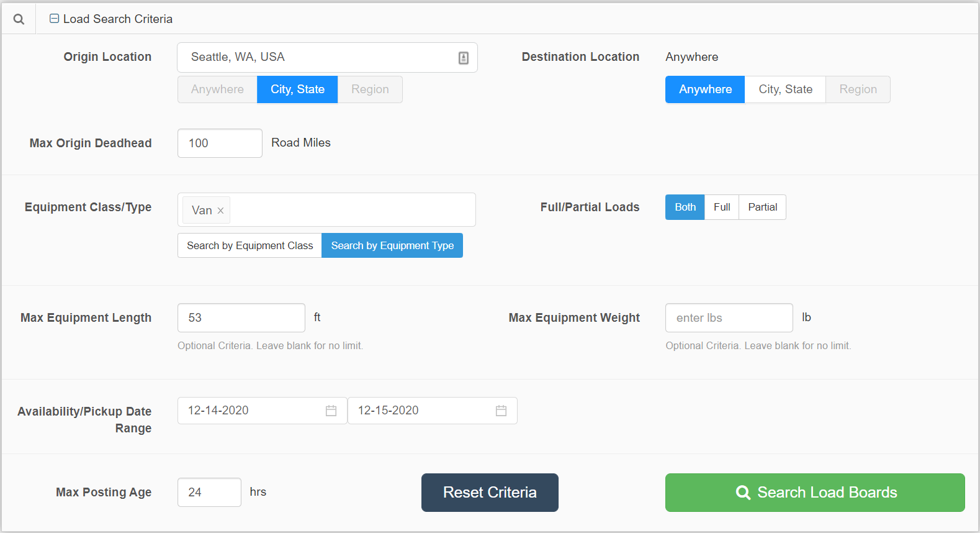This screenshot has width=980, height=533.
Task: Collapse the Load Search Criteria section
Action: pyautogui.click(x=54, y=19)
